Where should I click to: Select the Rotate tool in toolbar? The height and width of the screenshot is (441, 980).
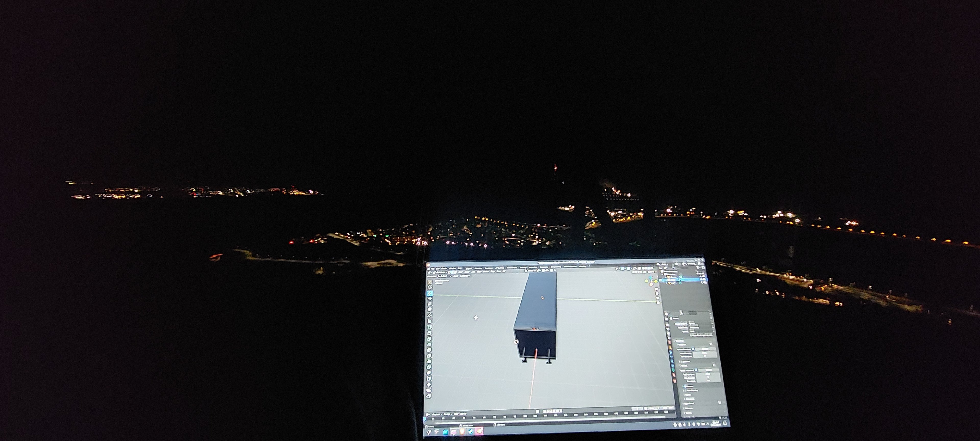pyautogui.click(x=430, y=299)
